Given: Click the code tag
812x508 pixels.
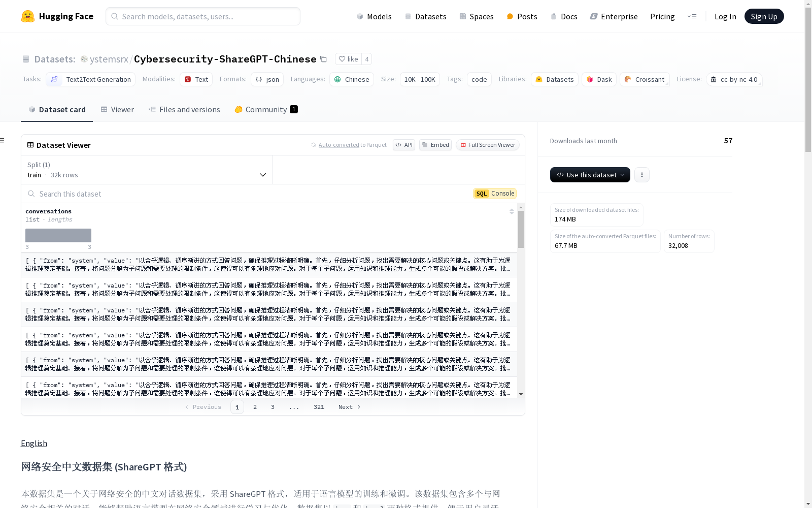Looking at the screenshot, I should (479, 79).
